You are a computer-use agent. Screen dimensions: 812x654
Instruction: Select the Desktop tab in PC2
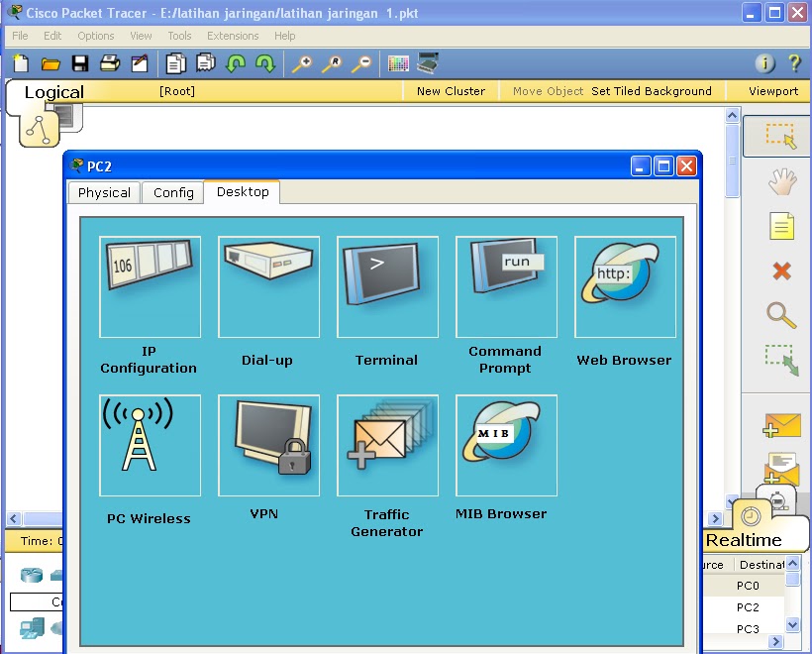tap(243, 192)
